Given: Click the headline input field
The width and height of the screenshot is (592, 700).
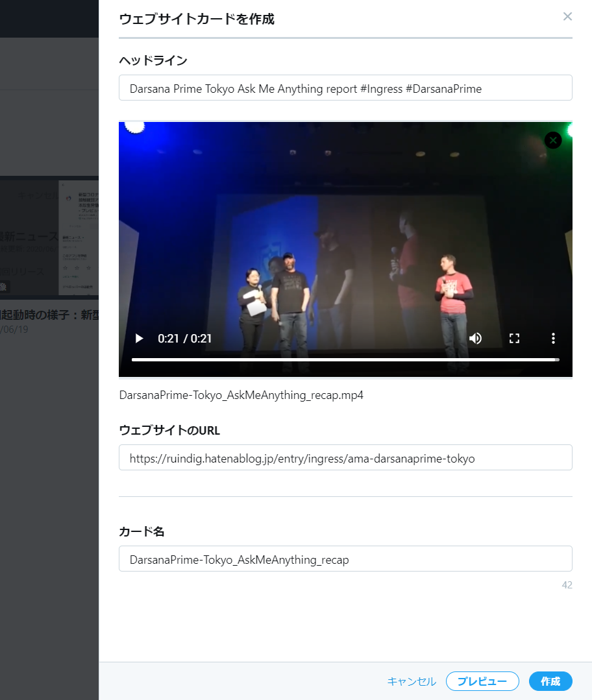Looking at the screenshot, I should [x=345, y=88].
